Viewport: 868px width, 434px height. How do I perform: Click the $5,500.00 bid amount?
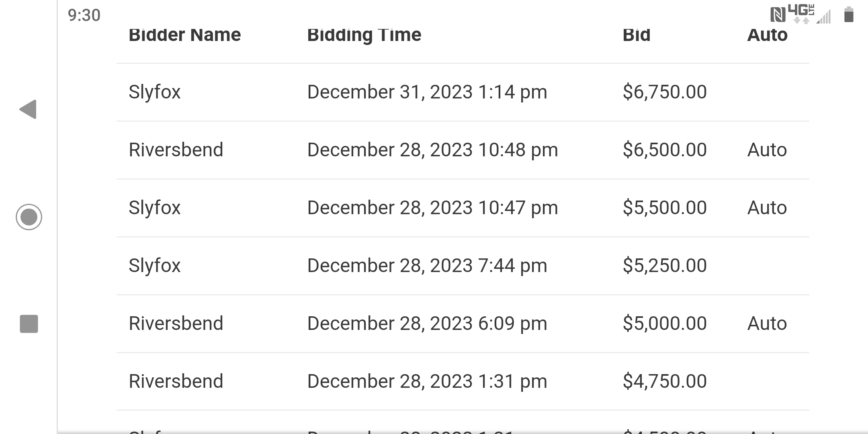tap(665, 208)
